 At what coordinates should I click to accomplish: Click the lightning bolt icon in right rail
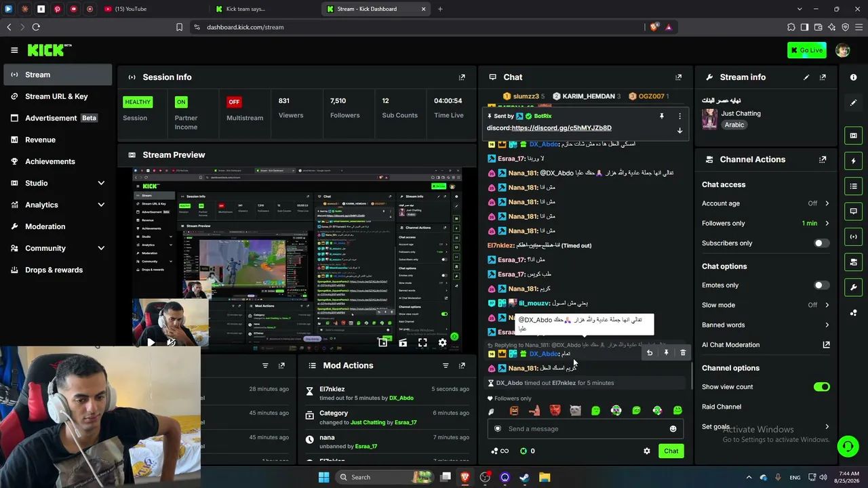(x=853, y=161)
